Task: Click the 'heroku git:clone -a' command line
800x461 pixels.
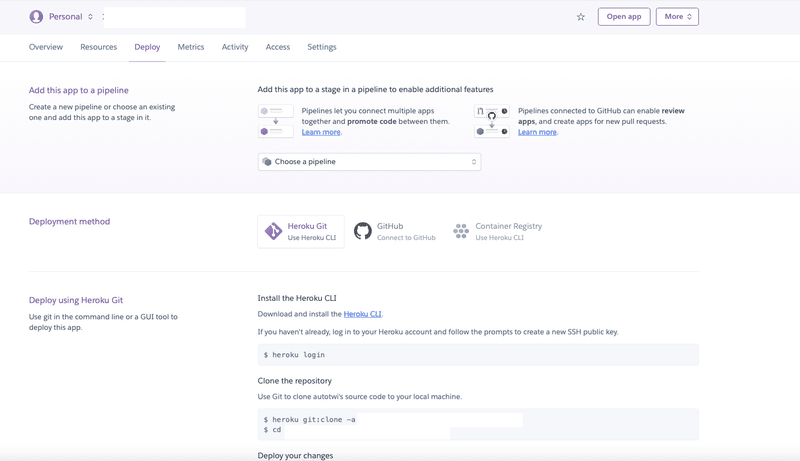Action: (310, 419)
